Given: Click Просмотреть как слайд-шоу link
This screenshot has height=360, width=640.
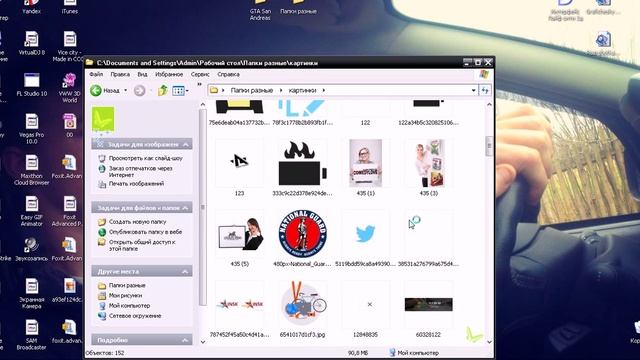Looking at the screenshot, I should pyautogui.click(x=145, y=158).
